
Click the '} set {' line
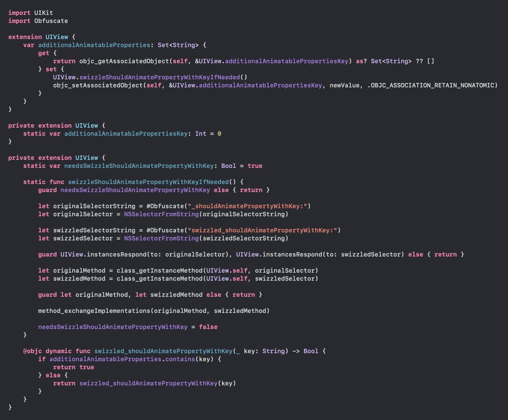50,69
